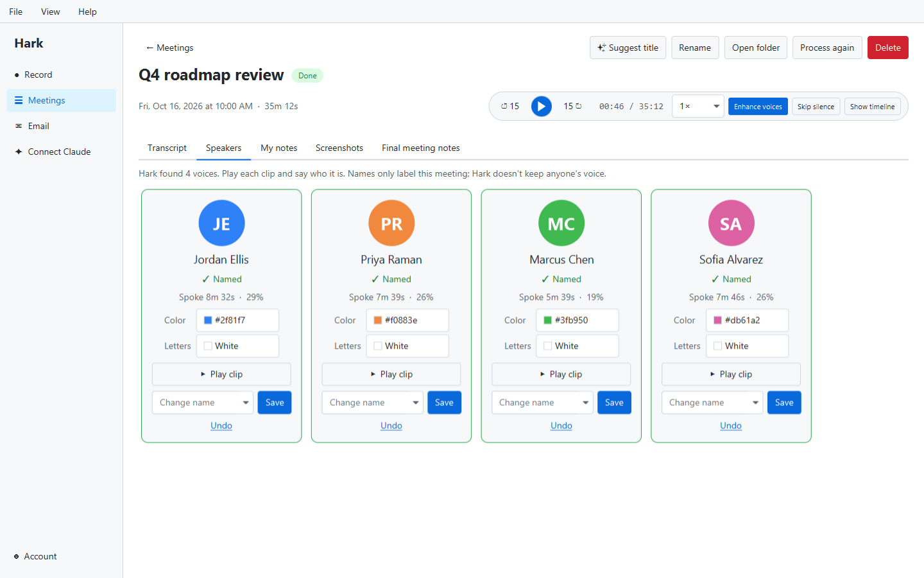Play the meeting recording

pyautogui.click(x=541, y=106)
